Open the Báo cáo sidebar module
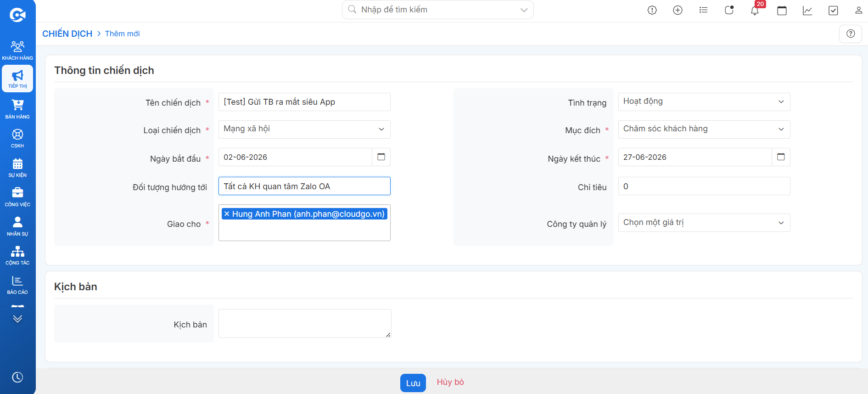Screen dimensions: 868x394 pyautogui.click(x=17, y=285)
